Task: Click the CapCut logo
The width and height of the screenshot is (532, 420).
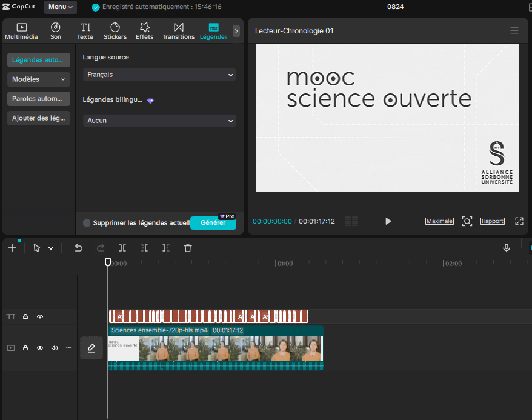Action: point(19,7)
